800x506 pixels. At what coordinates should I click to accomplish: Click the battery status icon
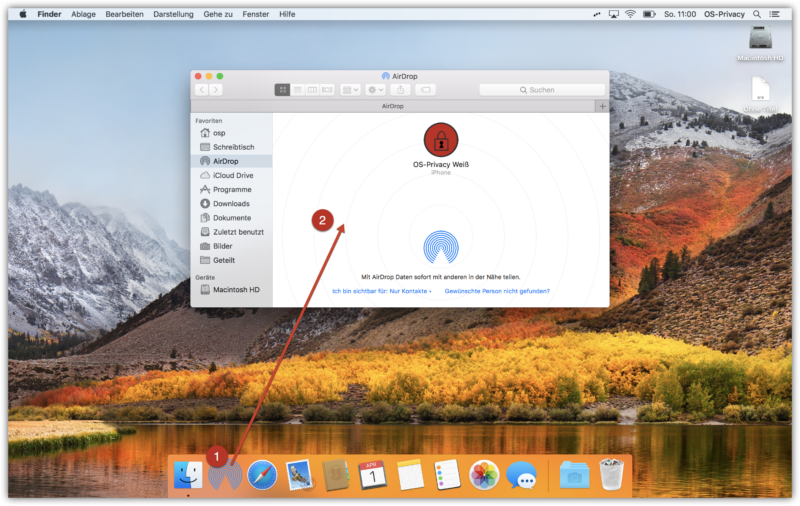point(649,14)
